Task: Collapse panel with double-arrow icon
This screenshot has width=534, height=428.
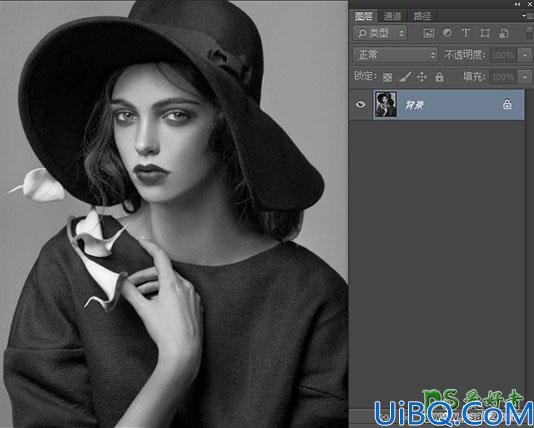Action: point(517,4)
